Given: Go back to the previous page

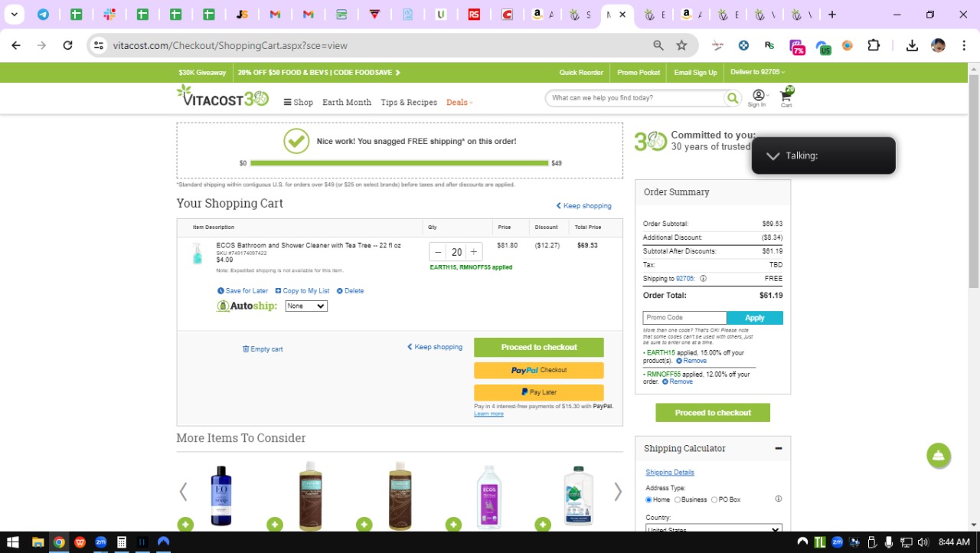Looking at the screenshot, I should 16,45.
